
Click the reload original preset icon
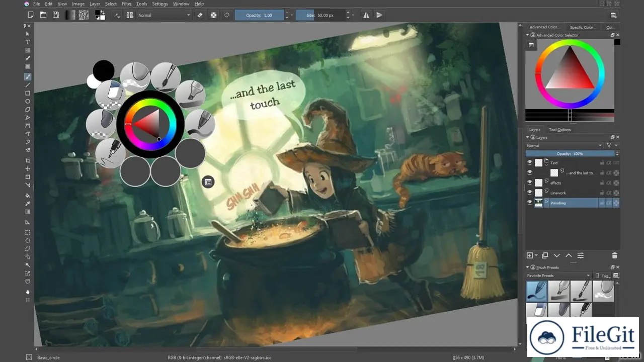[227, 15]
